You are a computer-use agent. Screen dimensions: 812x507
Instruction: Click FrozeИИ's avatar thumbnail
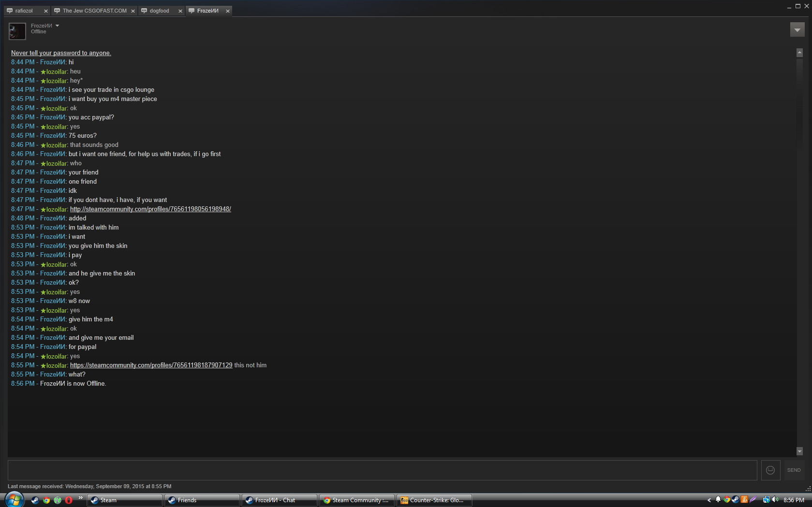click(x=17, y=31)
